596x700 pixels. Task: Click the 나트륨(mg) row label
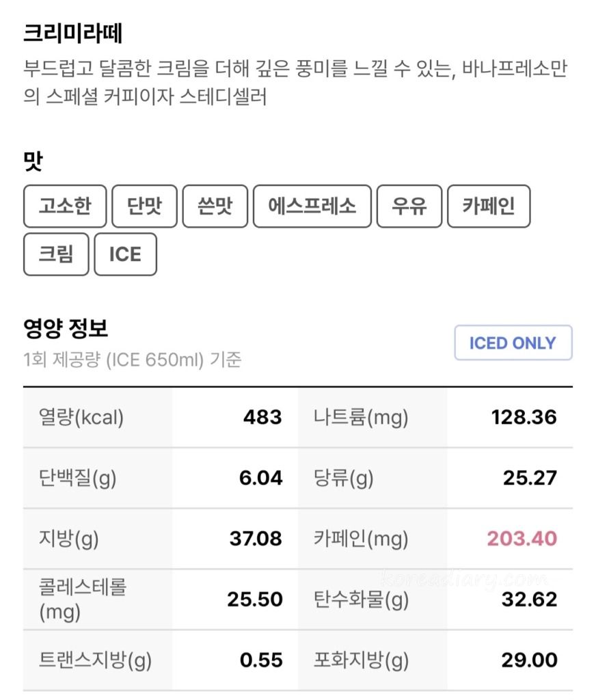pos(361,418)
